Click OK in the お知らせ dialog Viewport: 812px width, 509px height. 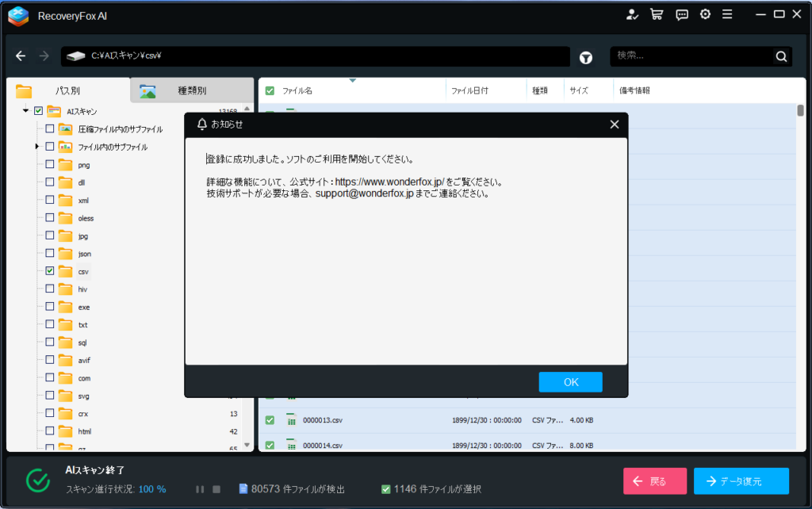tap(570, 382)
